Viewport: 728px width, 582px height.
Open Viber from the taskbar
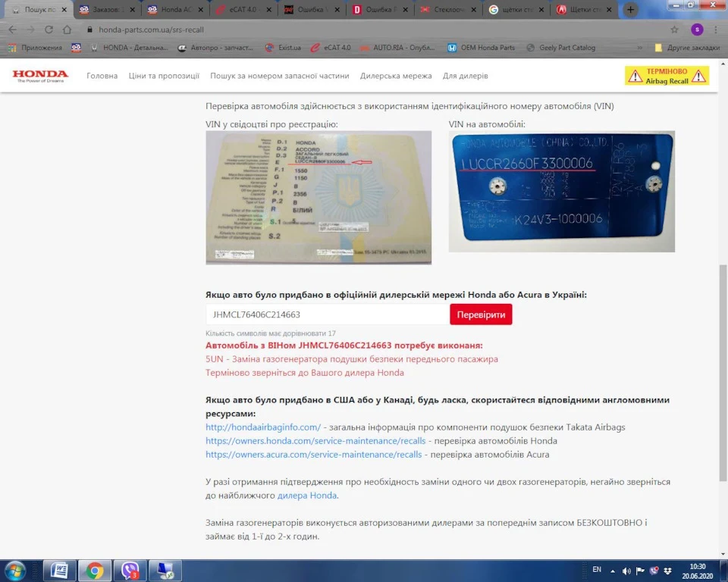tap(130, 571)
